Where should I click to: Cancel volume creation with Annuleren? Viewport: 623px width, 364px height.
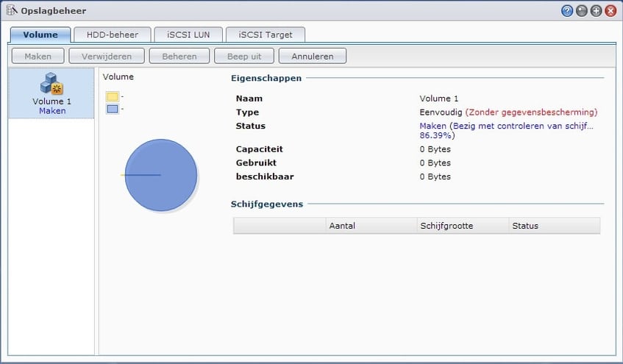(x=312, y=56)
